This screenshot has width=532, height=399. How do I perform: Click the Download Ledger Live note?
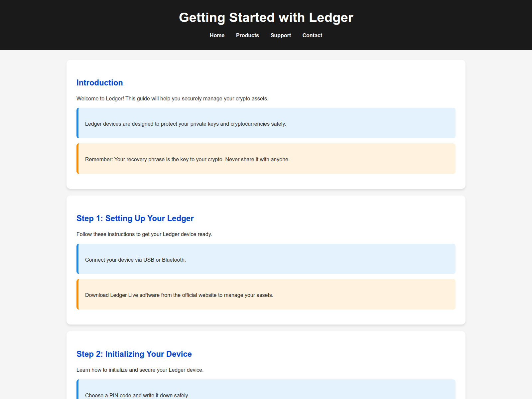point(179,295)
